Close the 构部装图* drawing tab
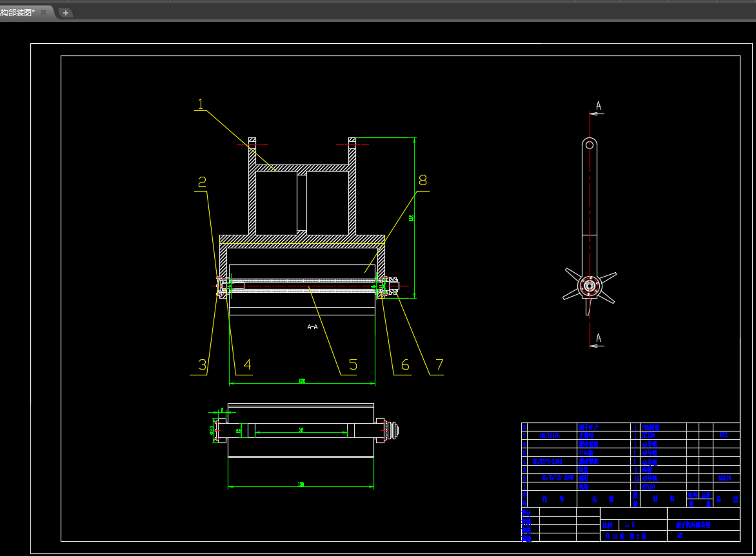 point(43,12)
